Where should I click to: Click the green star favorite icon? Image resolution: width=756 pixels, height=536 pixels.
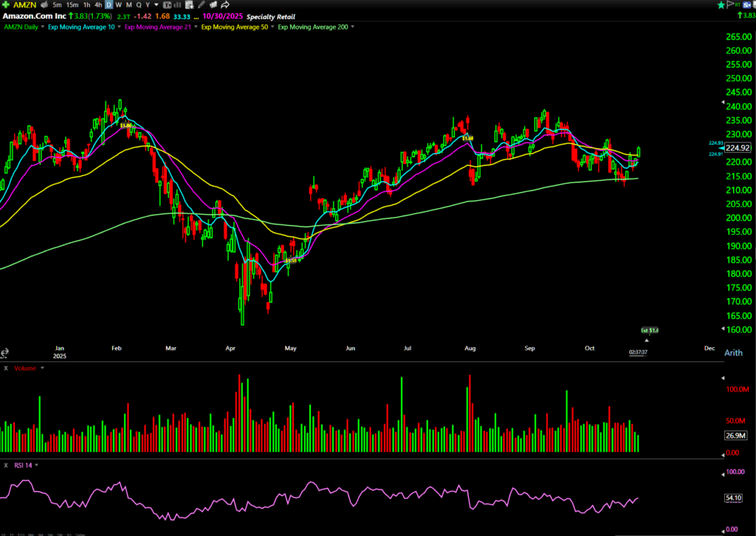tap(721, 4)
